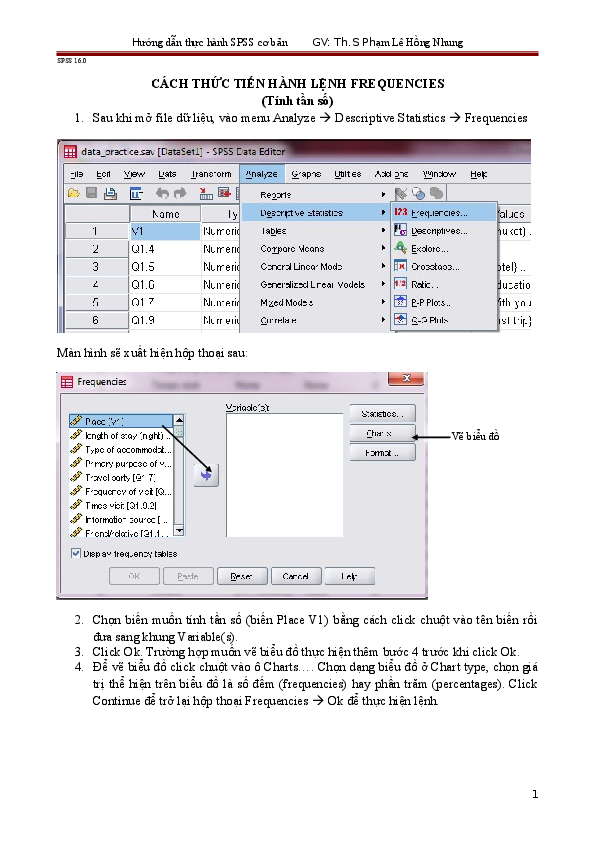The width and height of the screenshot is (595, 842).
Task: Expand the Tables submenu
Action: (x=315, y=231)
